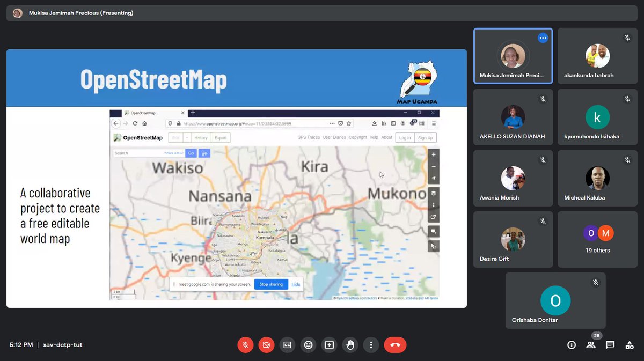Image resolution: width=644 pixels, height=361 pixels.
Task: Leave the call with red hang-up button
Action: click(x=396, y=345)
